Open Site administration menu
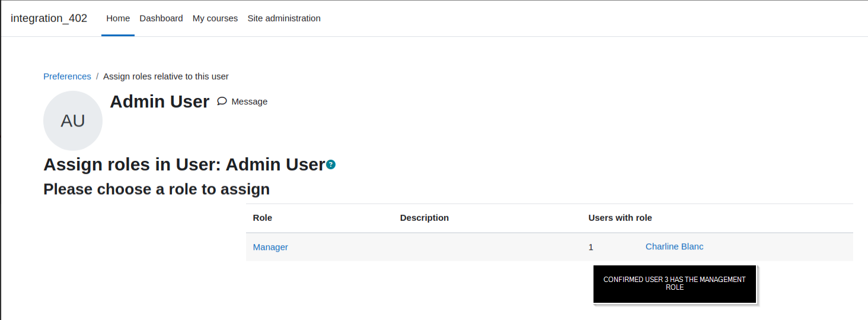 [284, 18]
